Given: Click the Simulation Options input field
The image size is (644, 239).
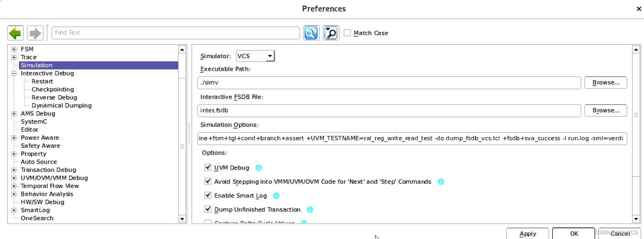Looking at the screenshot, I should pos(412,138).
